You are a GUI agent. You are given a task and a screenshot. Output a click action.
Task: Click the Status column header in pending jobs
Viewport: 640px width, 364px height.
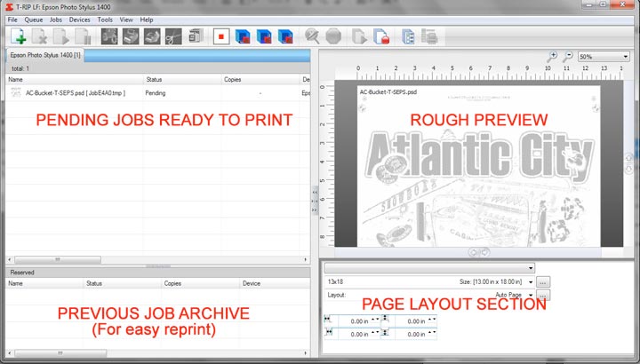(154, 79)
